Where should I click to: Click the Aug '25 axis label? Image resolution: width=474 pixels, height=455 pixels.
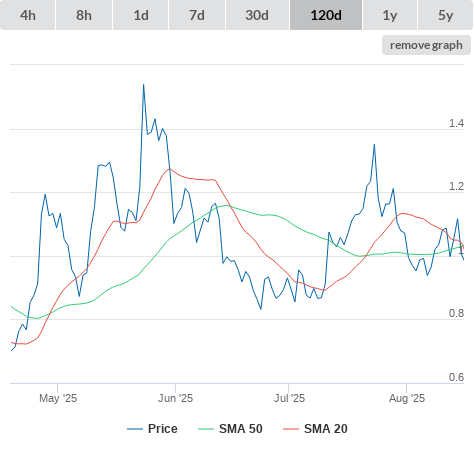(x=407, y=398)
